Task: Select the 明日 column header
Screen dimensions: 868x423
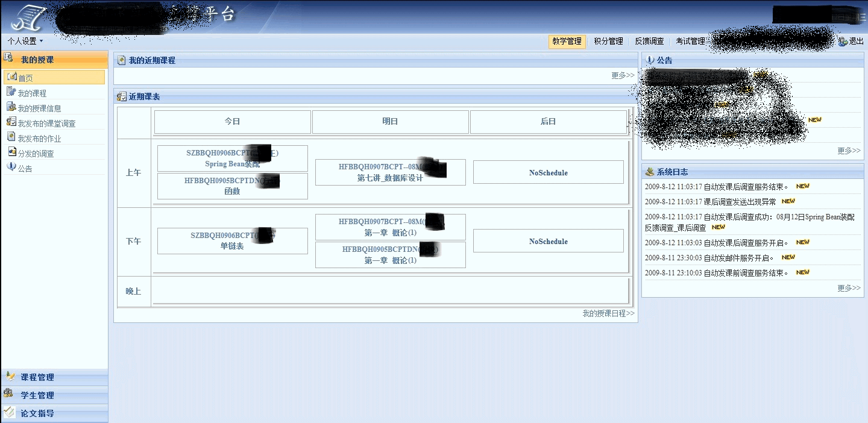Action: (x=391, y=122)
